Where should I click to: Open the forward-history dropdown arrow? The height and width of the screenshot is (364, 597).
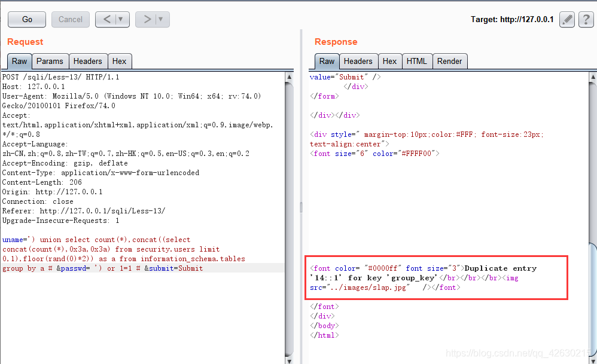(x=161, y=19)
